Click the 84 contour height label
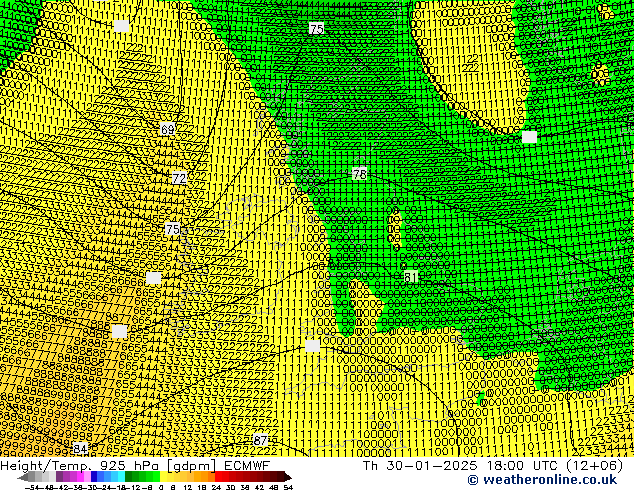The height and width of the screenshot is (490, 634). [x=80, y=448]
